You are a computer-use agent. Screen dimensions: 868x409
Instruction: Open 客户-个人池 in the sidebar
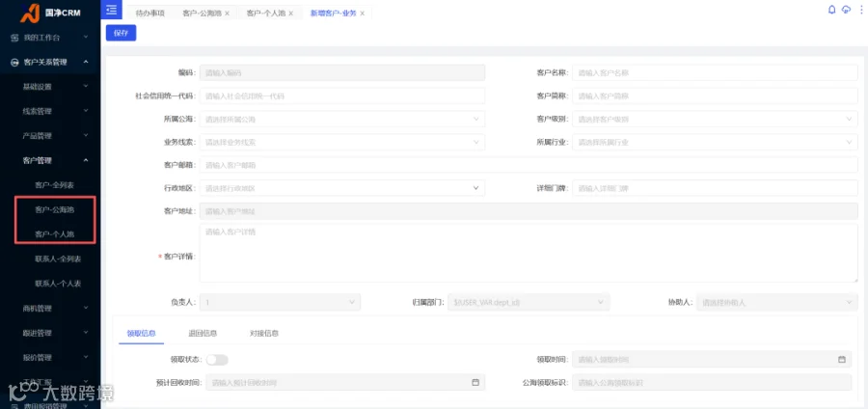[x=54, y=234]
